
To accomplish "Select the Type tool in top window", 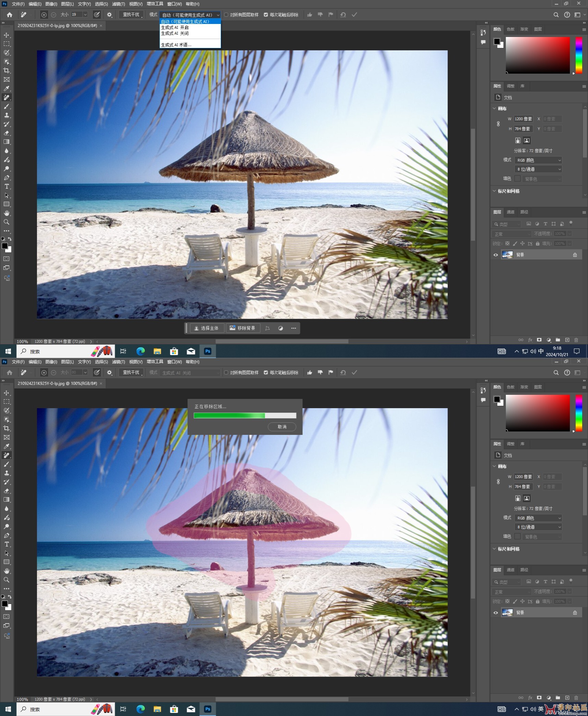I will point(7,187).
